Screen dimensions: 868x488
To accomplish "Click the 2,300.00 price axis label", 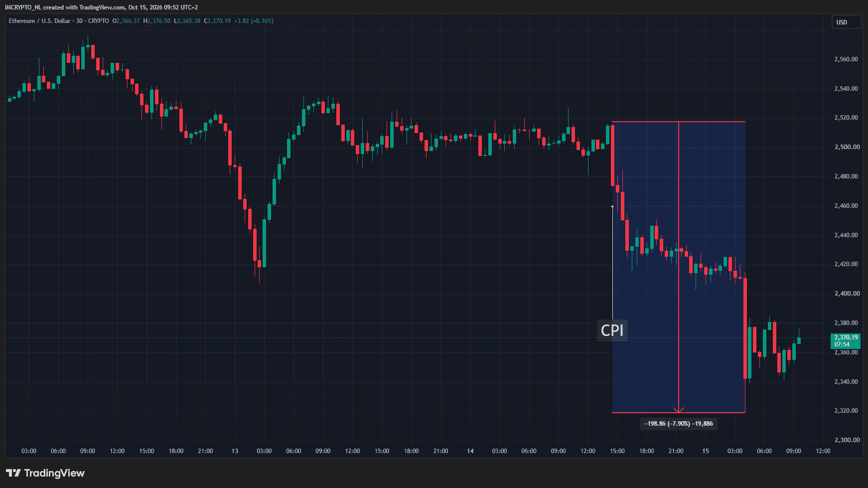I will click(x=846, y=440).
